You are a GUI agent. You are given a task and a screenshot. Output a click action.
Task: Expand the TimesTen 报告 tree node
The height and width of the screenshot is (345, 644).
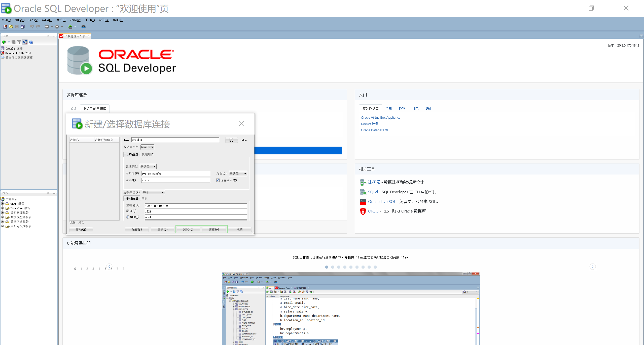coord(3,208)
